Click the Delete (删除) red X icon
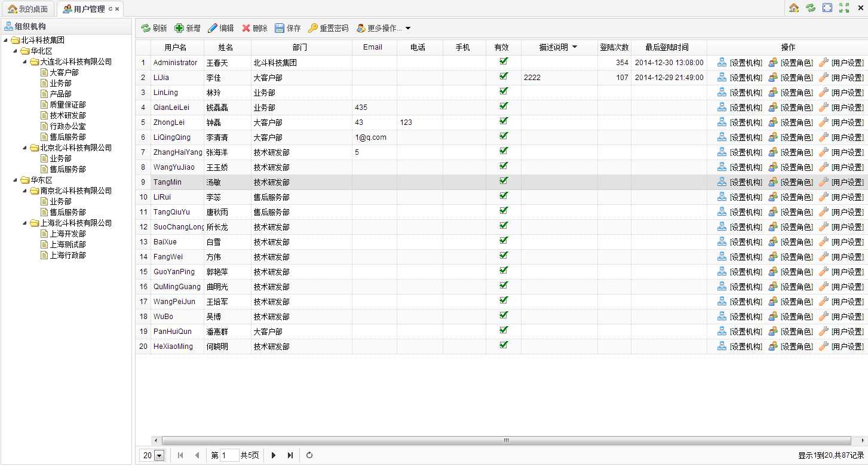This screenshot has width=868, height=466. click(x=246, y=28)
